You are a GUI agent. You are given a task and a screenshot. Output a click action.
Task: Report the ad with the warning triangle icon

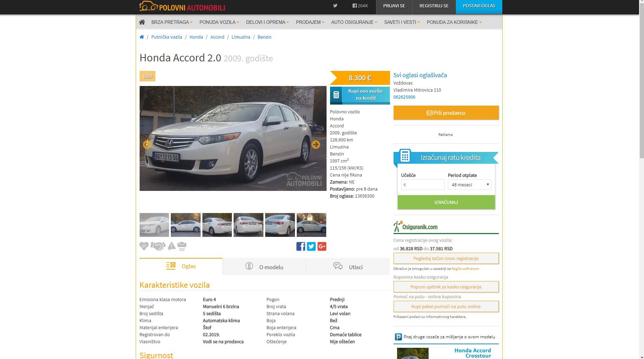(172, 246)
